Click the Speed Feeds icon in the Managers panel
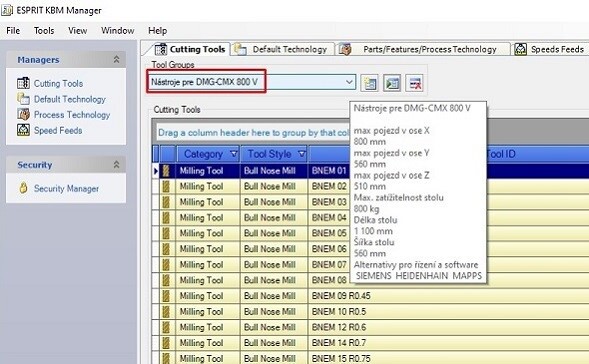Viewport: 589px width, 364px height. (23, 130)
